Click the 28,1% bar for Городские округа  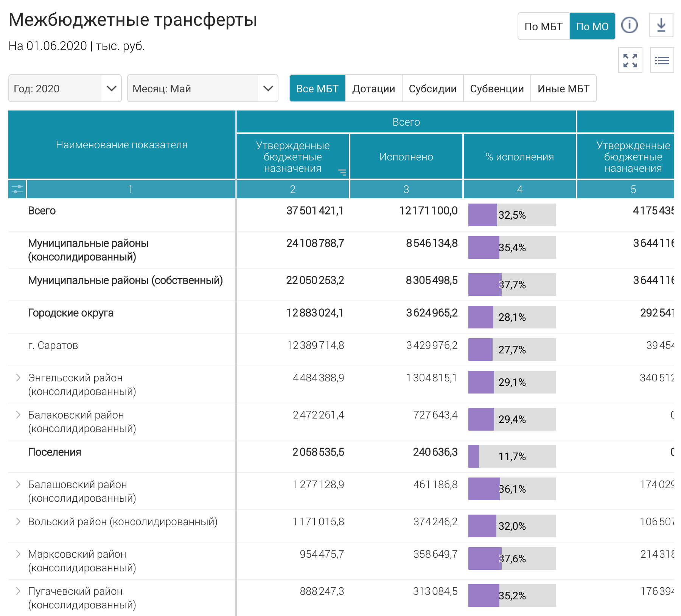click(x=512, y=317)
